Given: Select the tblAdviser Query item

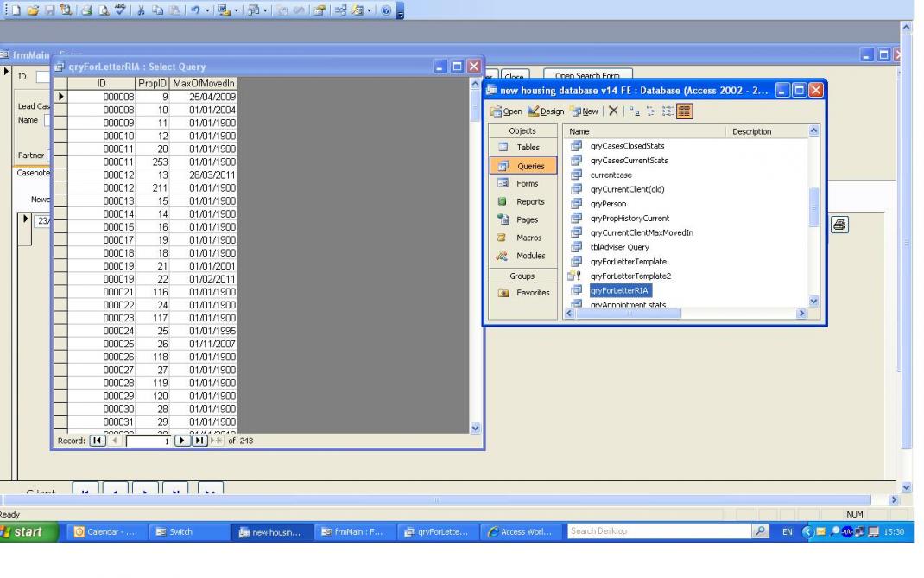Looking at the screenshot, I should 619,247.
